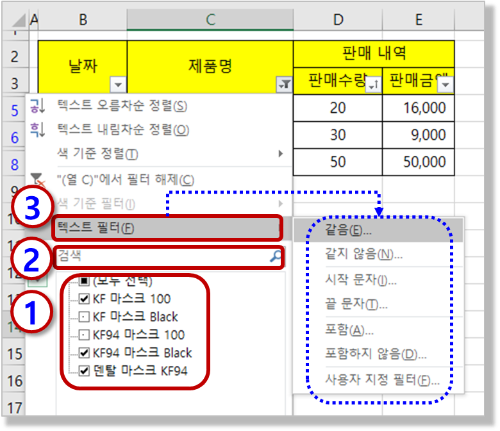This screenshot has width=500, height=431.
Task: Expand the 색 기준 정렬 submenu arrow
Action: [281, 154]
